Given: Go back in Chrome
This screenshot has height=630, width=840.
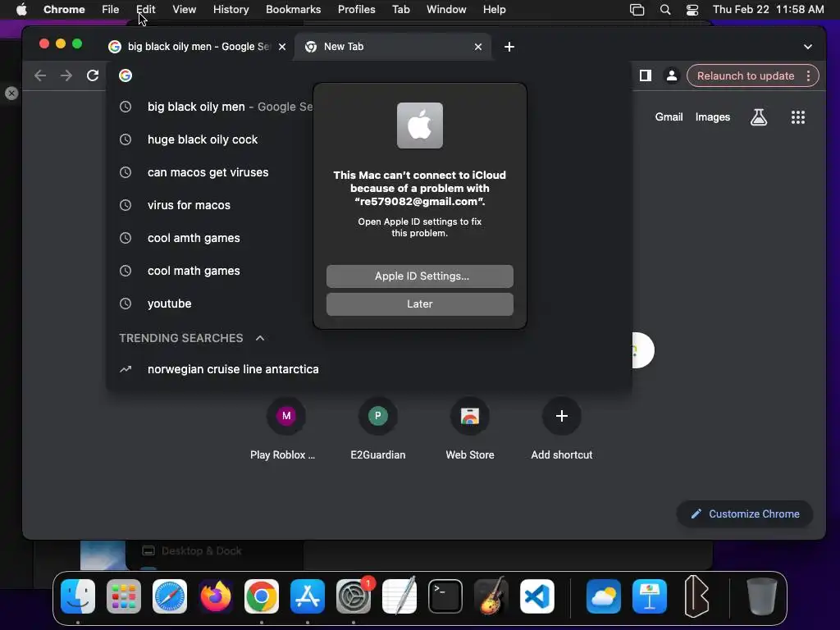Looking at the screenshot, I should [x=40, y=75].
